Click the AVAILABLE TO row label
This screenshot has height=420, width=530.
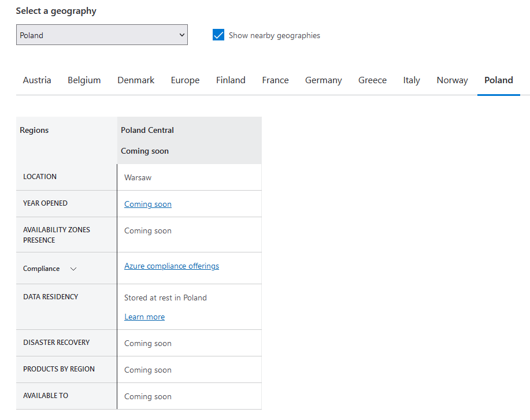point(46,396)
